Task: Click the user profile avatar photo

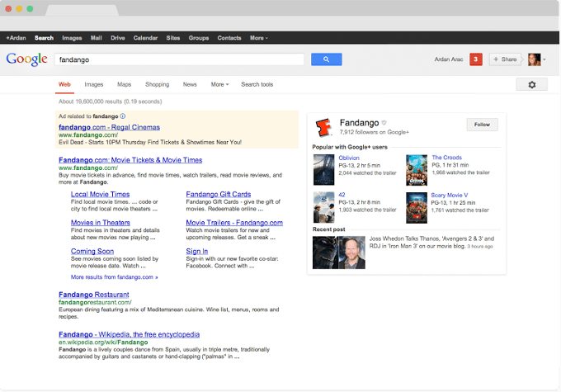Action: pyautogui.click(x=534, y=59)
